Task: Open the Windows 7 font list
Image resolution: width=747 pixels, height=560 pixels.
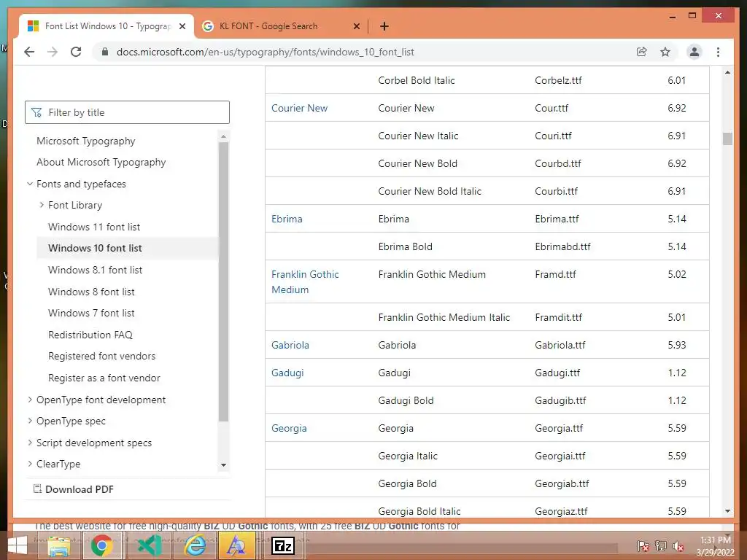Action: (x=91, y=313)
